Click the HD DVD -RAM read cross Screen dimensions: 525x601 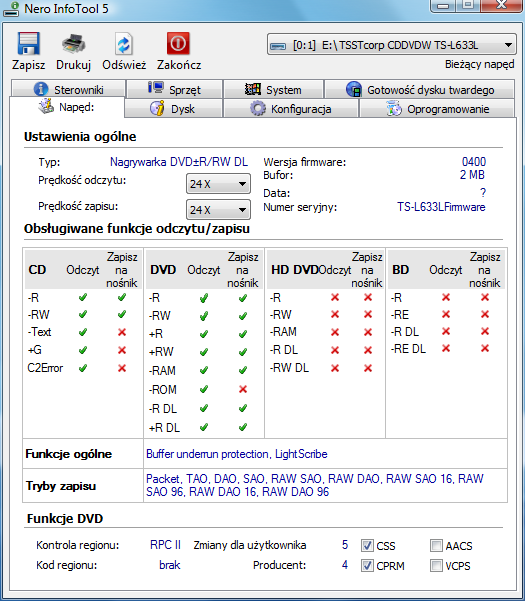[335, 332]
